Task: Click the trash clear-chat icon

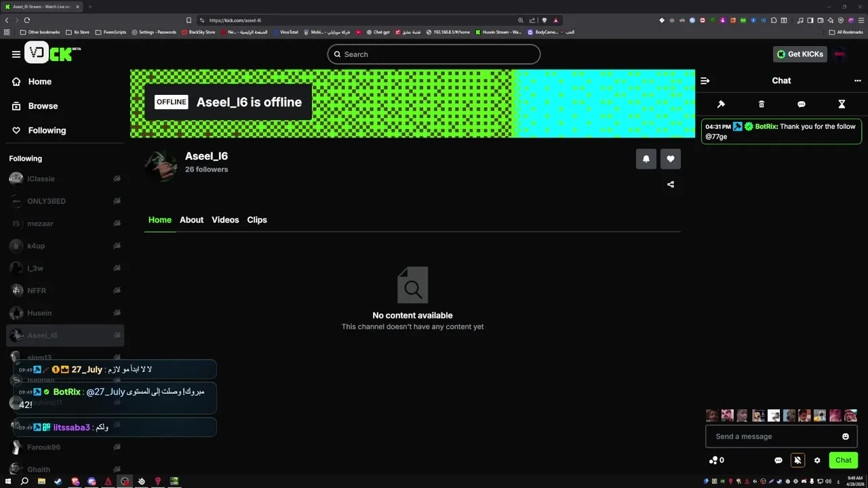Action: 761,104
